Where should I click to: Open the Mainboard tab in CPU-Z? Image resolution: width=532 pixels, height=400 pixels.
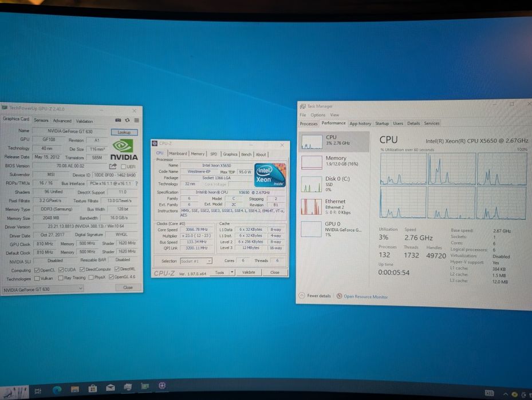point(178,153)
